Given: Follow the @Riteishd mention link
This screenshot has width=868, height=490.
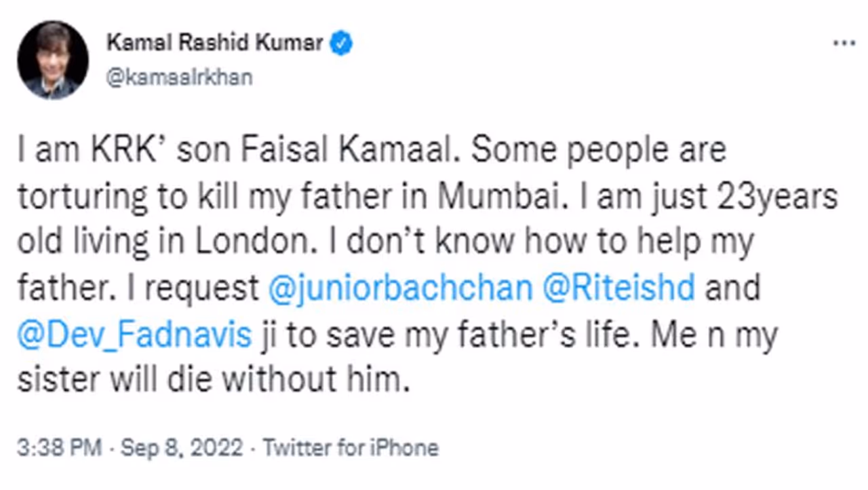Looking at the screenshot, I should click(619, 289).
